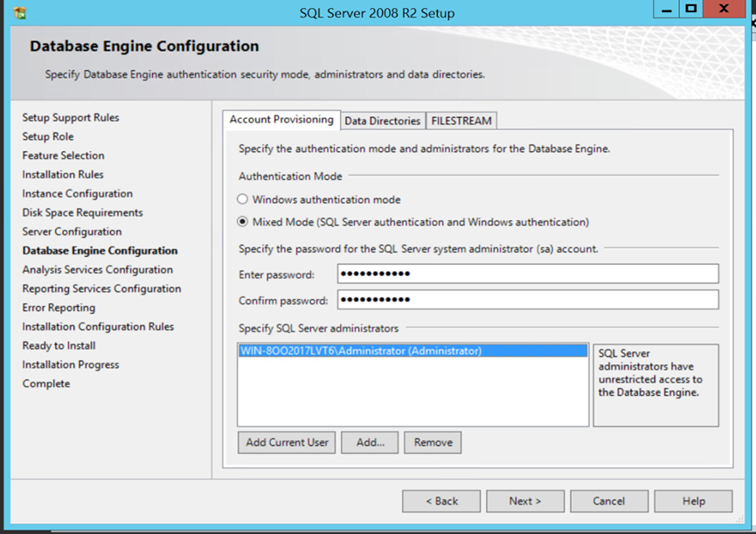Click Setup Role step in sidebar

tap(48, 136)
